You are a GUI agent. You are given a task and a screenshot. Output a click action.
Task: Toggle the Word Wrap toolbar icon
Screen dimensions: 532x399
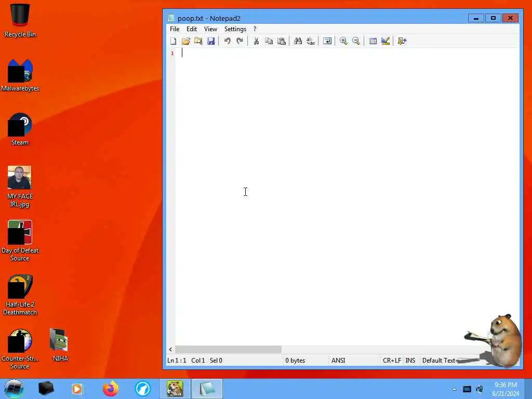(327, 41)
